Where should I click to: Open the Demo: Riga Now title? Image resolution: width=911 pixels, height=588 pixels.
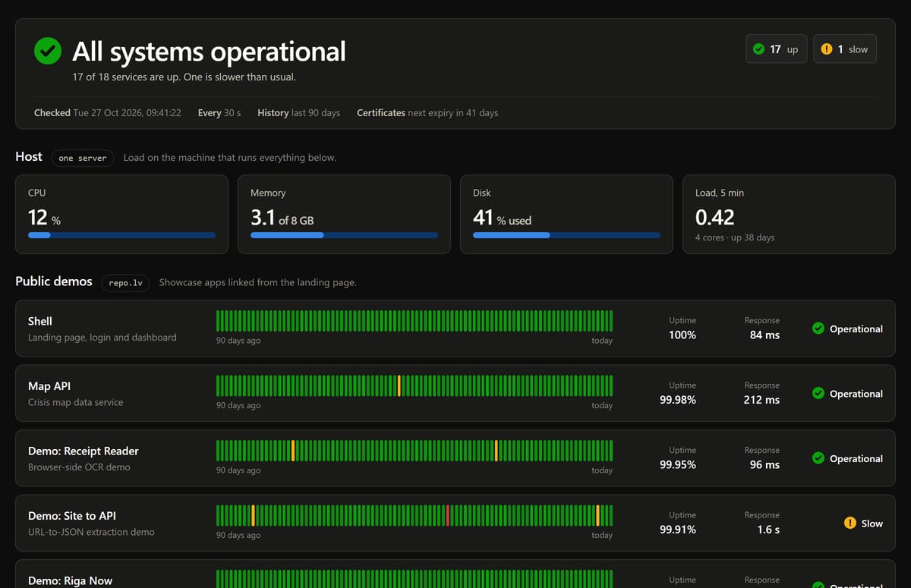70,580
